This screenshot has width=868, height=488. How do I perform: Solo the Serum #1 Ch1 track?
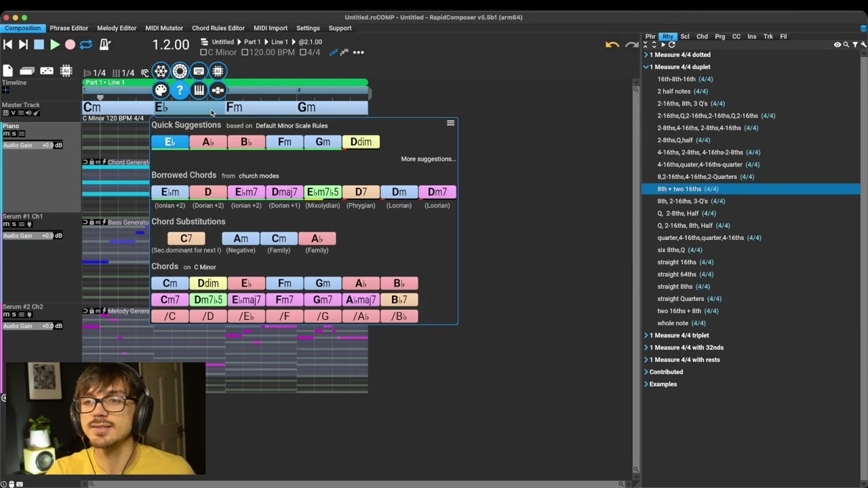pyautogui.click(x=14, y=224)
